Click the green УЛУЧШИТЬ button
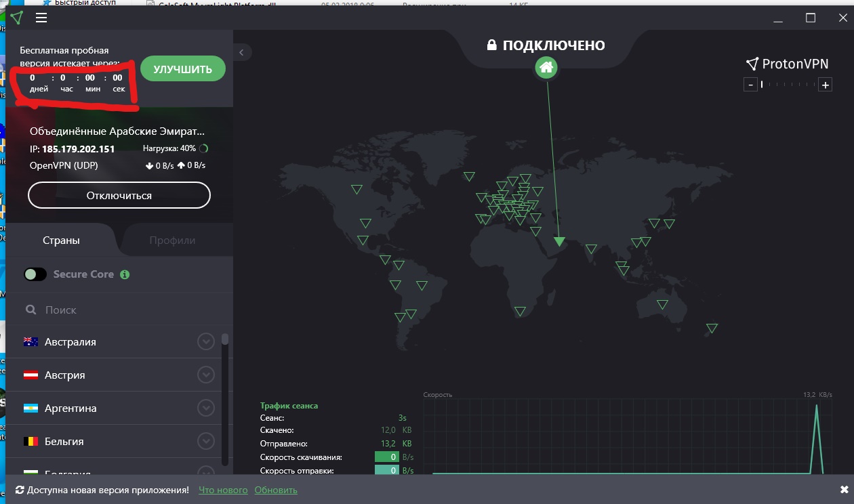854x504 pixels. click(182, 69)
